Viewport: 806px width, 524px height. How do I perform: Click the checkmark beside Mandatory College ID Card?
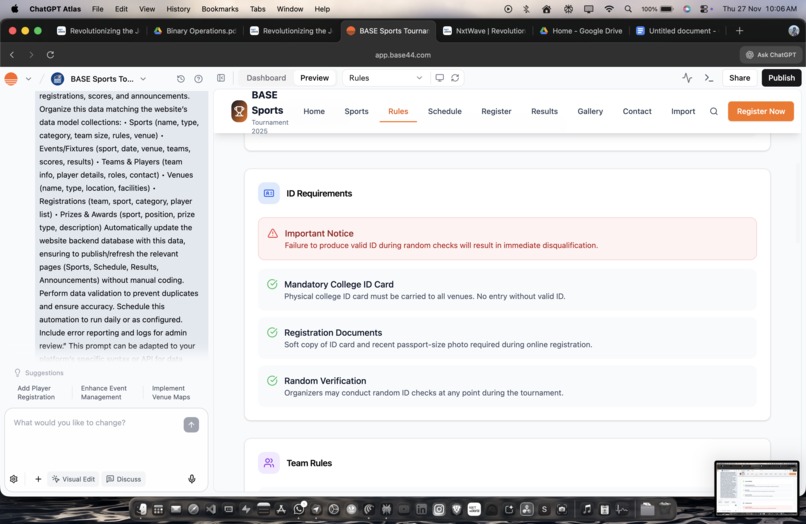pos(272,284)
